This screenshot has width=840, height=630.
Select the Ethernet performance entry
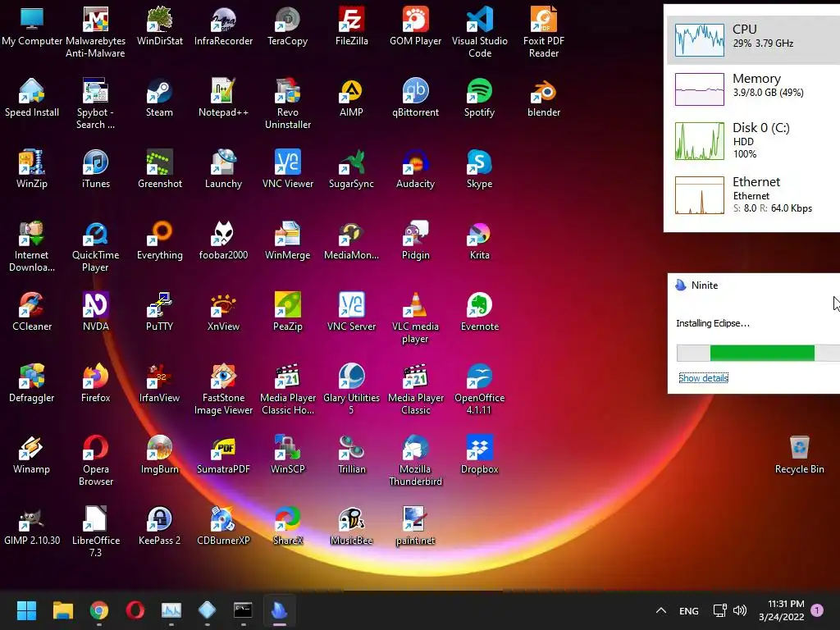point(754,194)
